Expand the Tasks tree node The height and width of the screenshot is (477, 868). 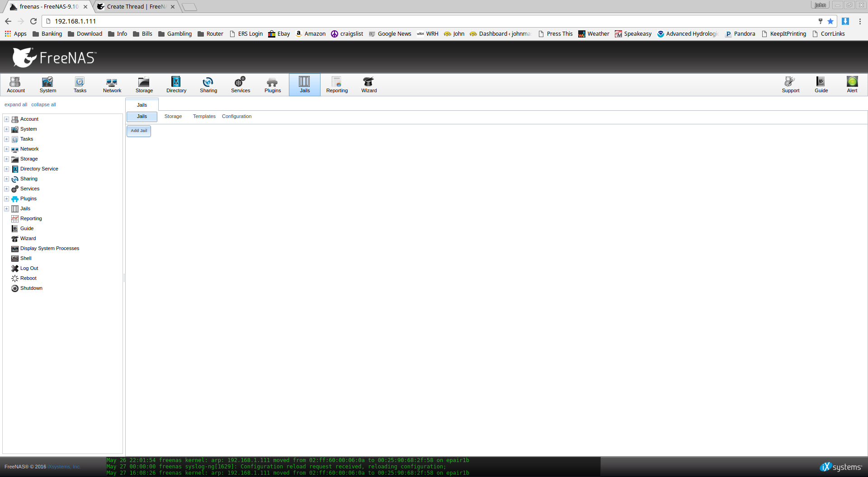click(6, 139)
